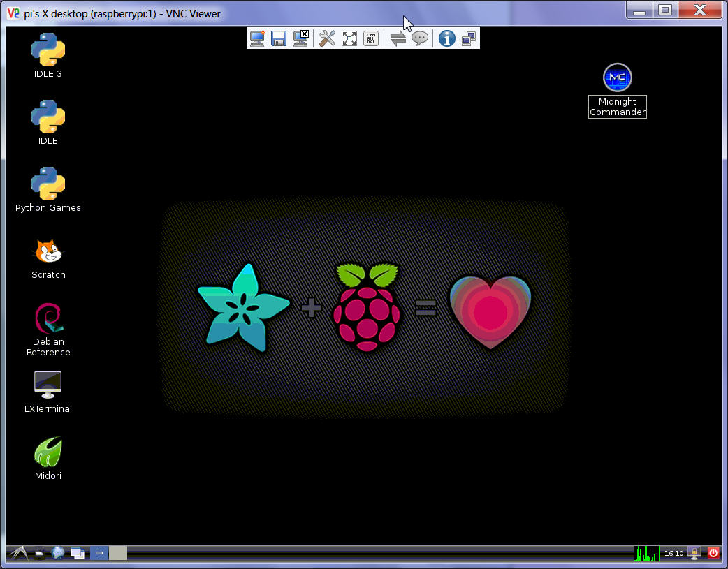Open the web browser globe in taskbar

tap(58, 553)
